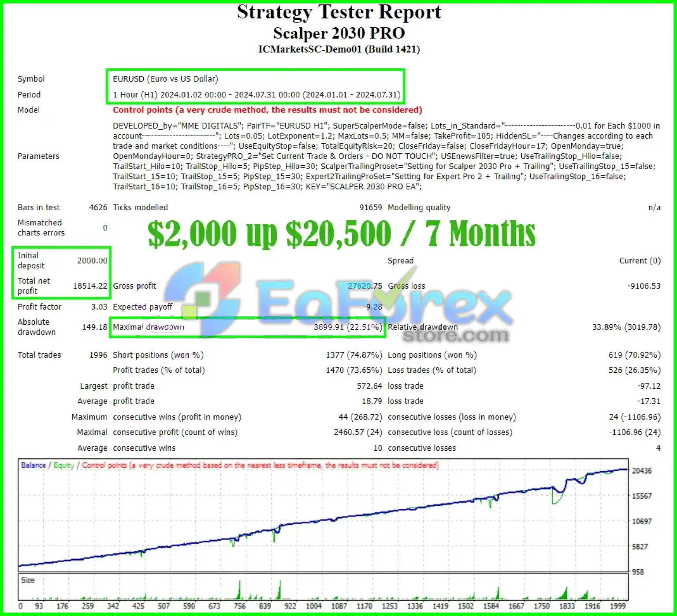Click the Modelling quality 'n/a' value

point(654,208)
